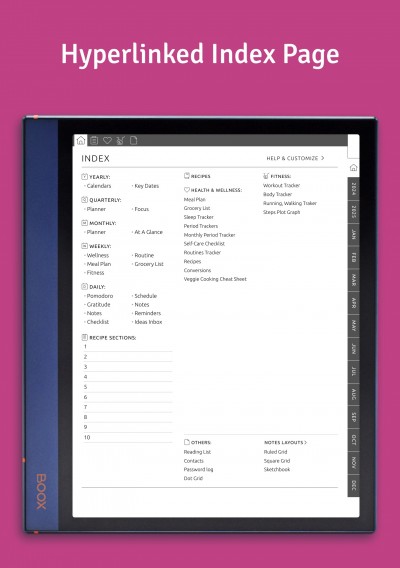Image resolution: width=400 pixels, height=568 pixels.
Task: Open the Key Dates link
Action: (x=146, y=186)
